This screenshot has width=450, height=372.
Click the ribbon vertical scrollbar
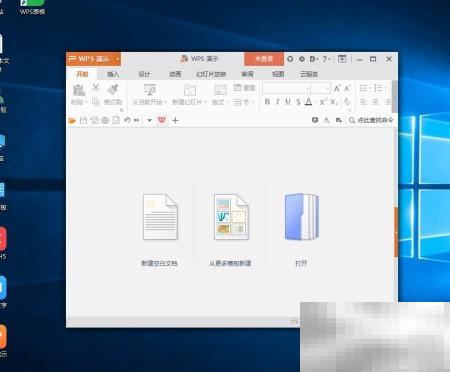[395, 96]
